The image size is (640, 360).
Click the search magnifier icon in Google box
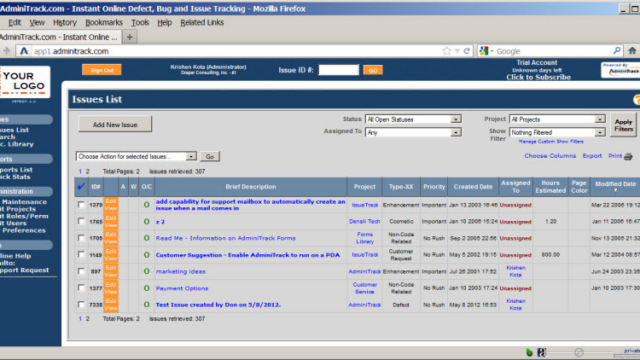click(x=617, y=51)
